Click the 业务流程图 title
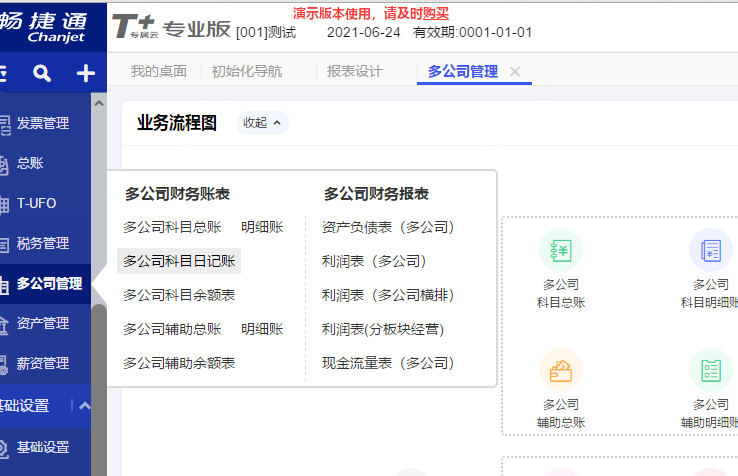 tap(177, 123)
